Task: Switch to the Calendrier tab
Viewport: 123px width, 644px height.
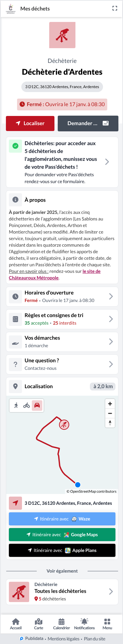Action: [x=61, y=624]
